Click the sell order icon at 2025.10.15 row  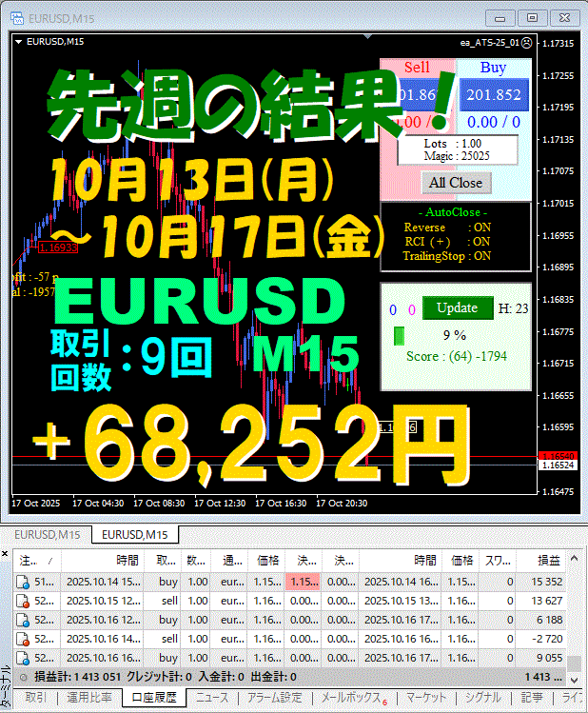click(22, 601)
